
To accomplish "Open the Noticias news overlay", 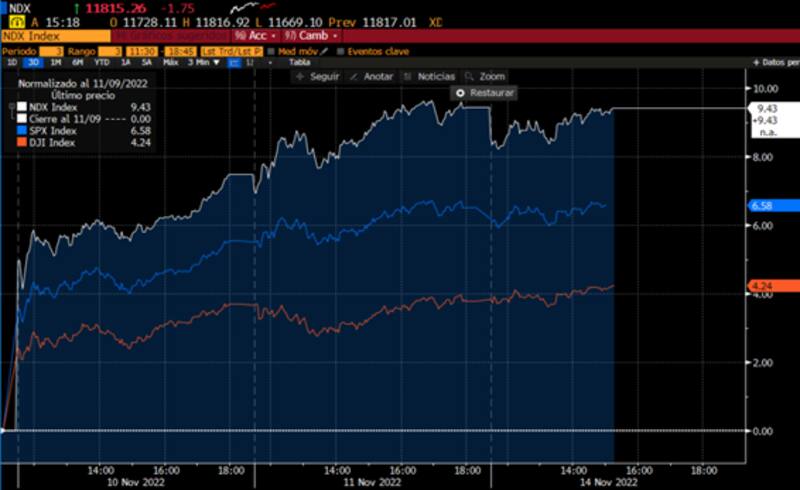I will pyautogui.click(x=429, y=76).
